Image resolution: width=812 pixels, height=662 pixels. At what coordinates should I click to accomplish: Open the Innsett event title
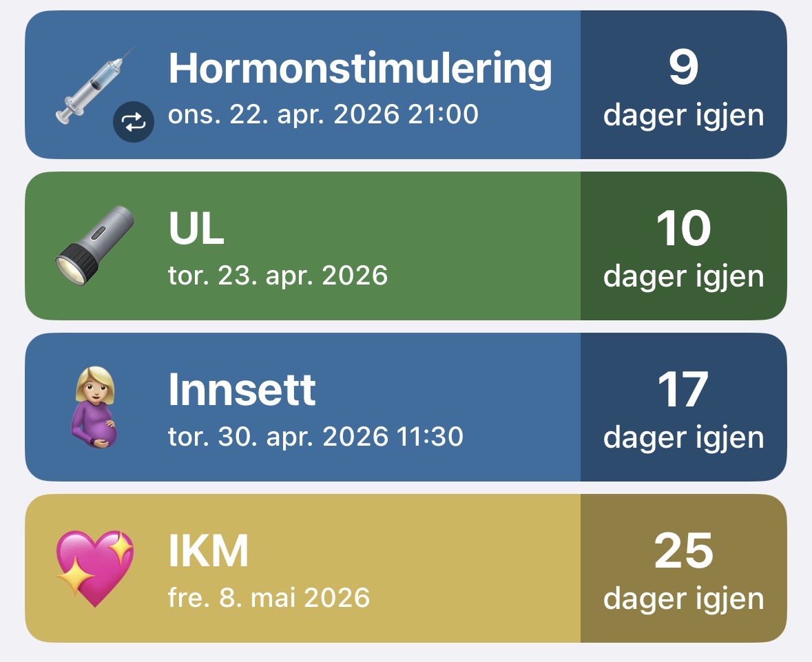pos(242,391)
